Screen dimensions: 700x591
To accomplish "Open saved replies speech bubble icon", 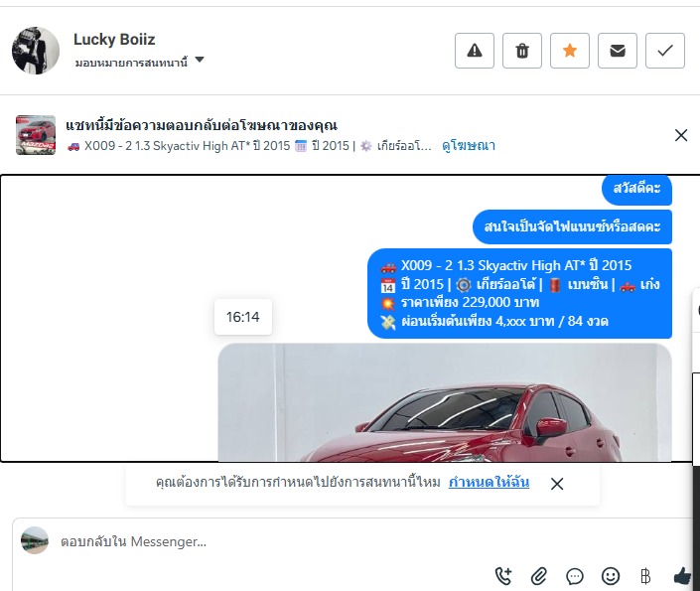I will [x=575, y=576].
